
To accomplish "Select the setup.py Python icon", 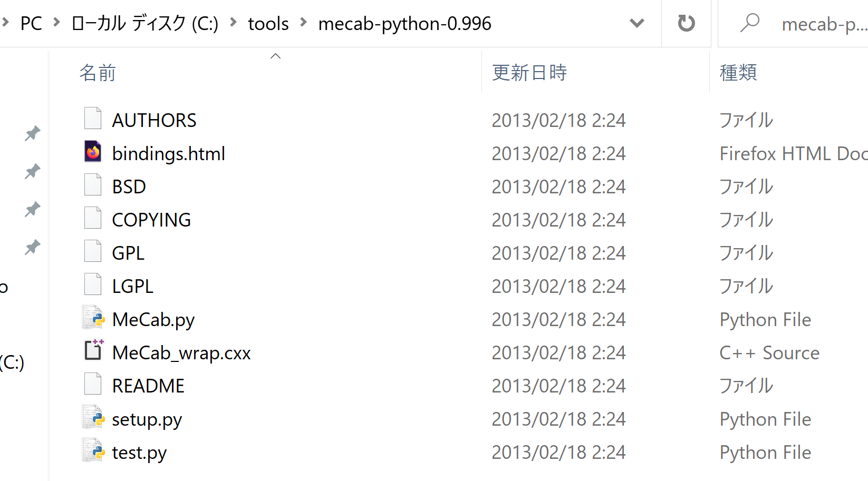I will pyautogui.click(x=93, y=417).
